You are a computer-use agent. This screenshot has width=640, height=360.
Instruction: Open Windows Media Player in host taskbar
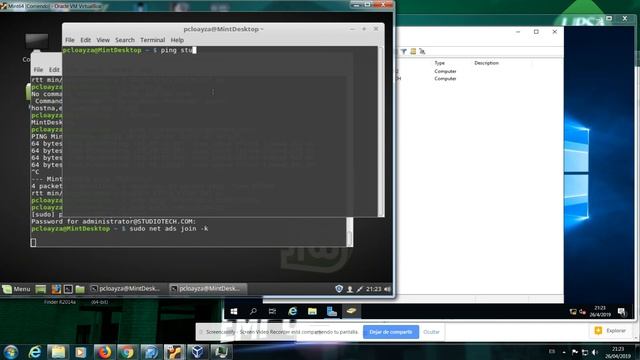pos(81,352)
